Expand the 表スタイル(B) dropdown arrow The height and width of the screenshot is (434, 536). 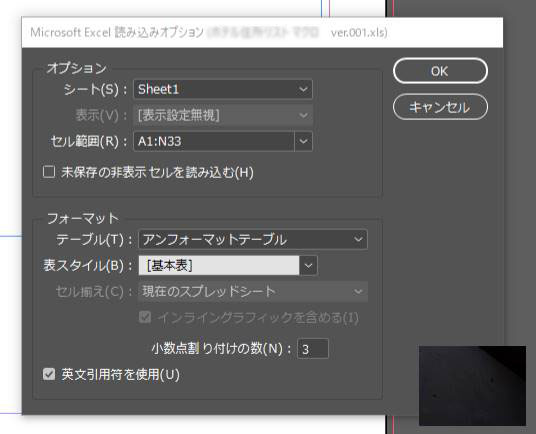(308, 265)
